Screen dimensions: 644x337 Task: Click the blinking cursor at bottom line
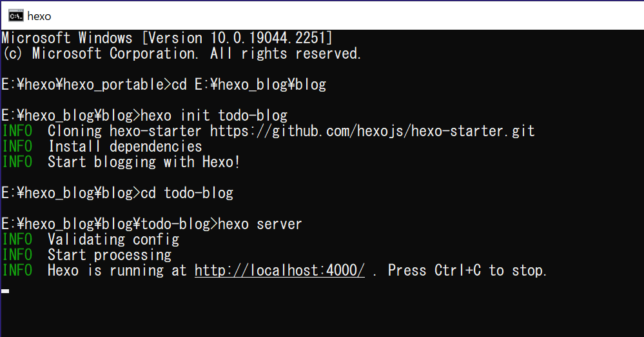(x=5, y=291)
